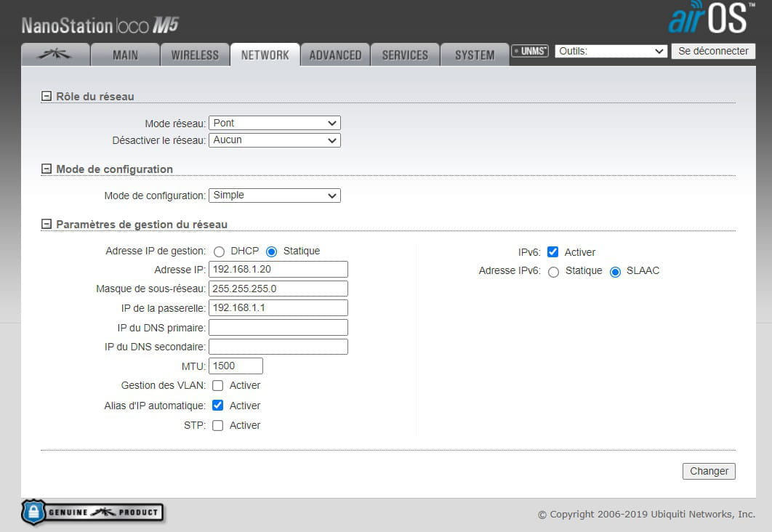Open the WIRELESS tab
Screen dimensions: 772x532
click(x=195, y=55)
